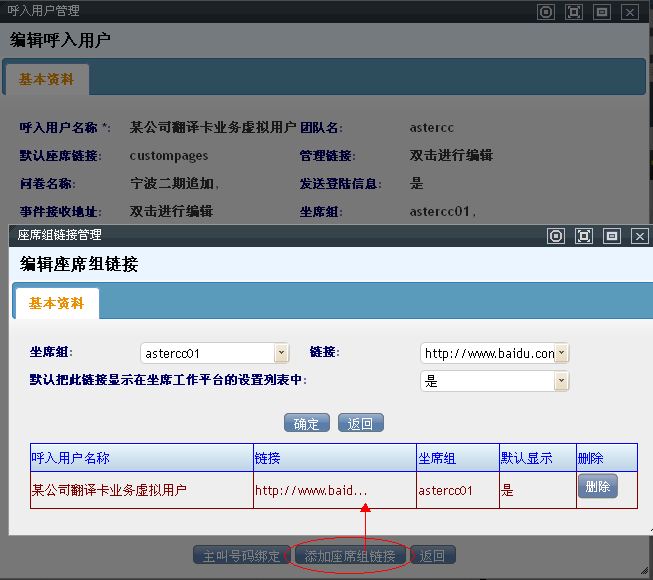Delete the astercc01 link row
653x580 pixels.
point(597,487)
